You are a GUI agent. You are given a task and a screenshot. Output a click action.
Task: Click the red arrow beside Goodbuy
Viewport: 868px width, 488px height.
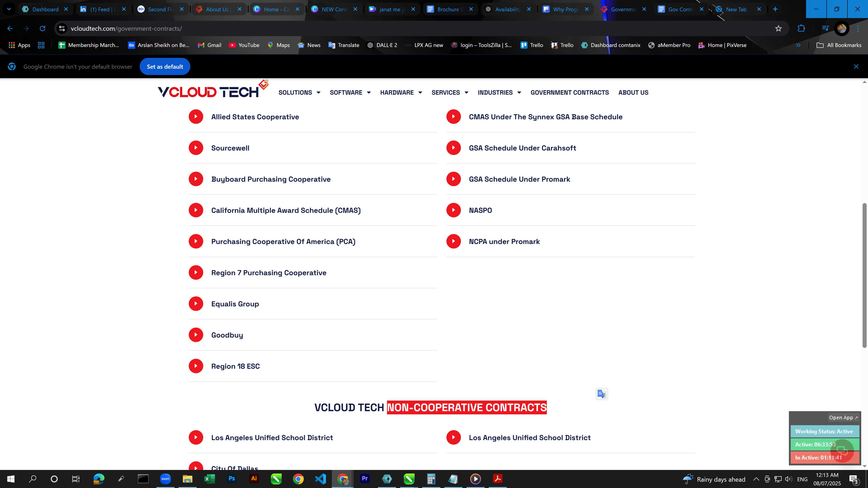pos(196,335)
